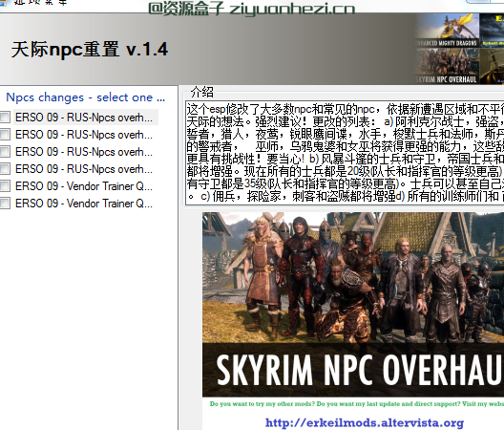Enable the first ERSO 09 Vendor Trainer Q option

5,186
